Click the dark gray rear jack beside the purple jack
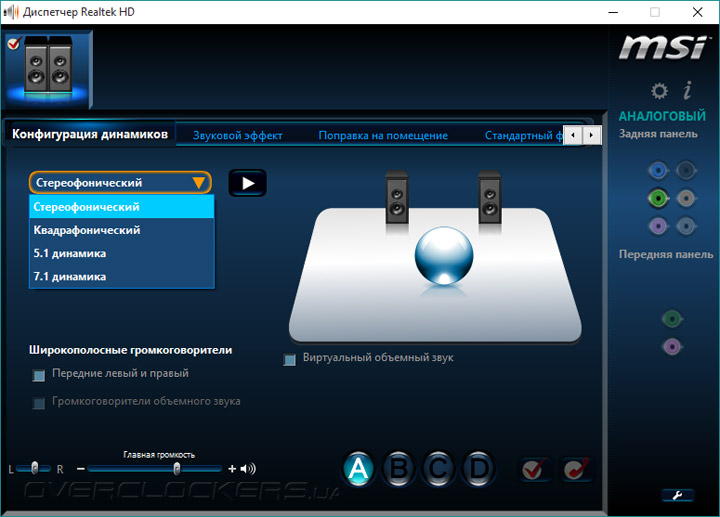The height and width of the screenshot is (517, 720). pos(686,226)
